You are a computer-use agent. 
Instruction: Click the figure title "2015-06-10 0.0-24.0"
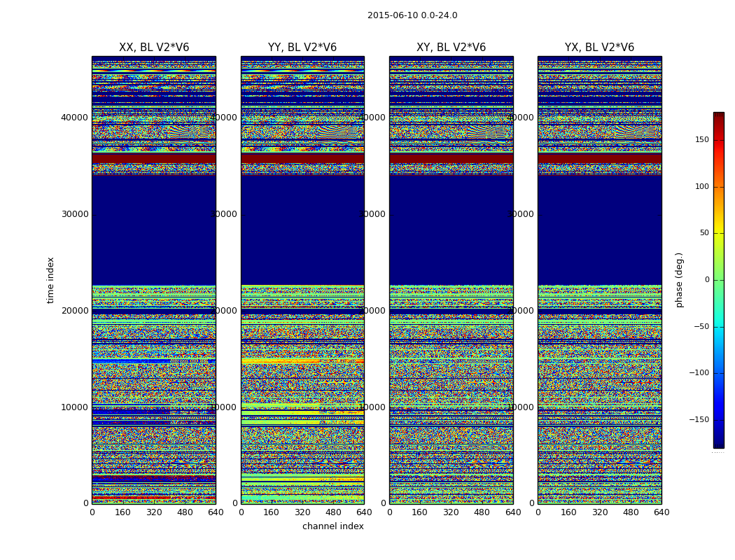click(x=412, y=15)
